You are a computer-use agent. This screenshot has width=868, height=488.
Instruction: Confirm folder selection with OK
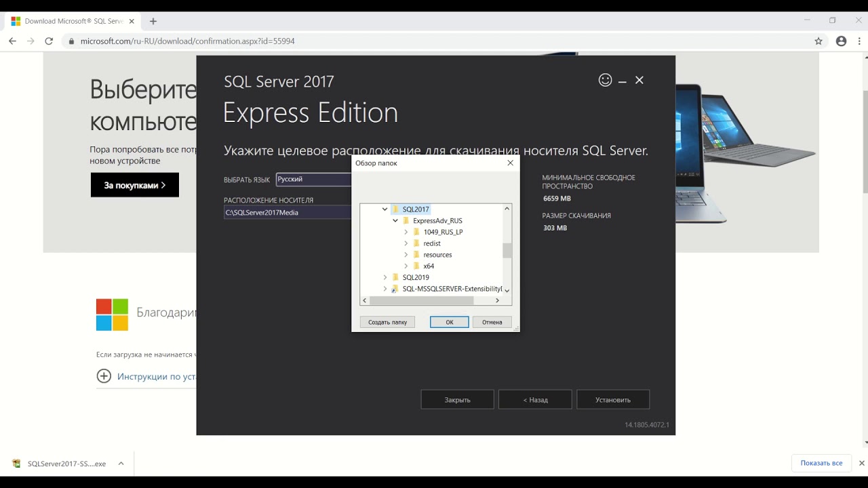click(x=449, y=322)
